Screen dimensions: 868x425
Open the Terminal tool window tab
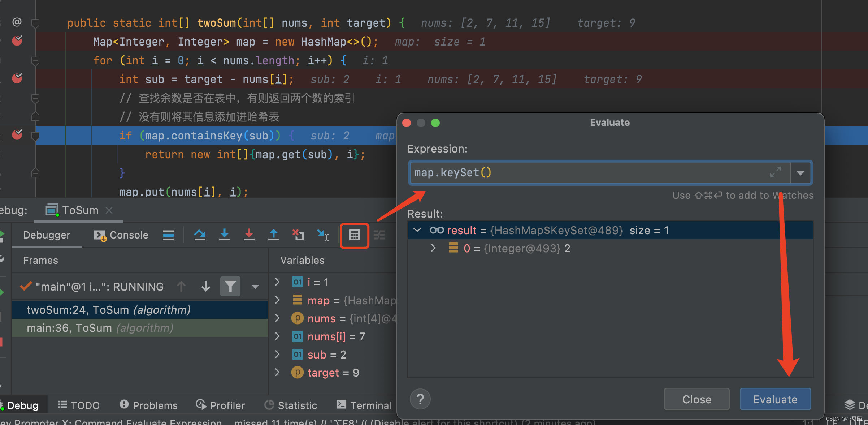point(364,405)
